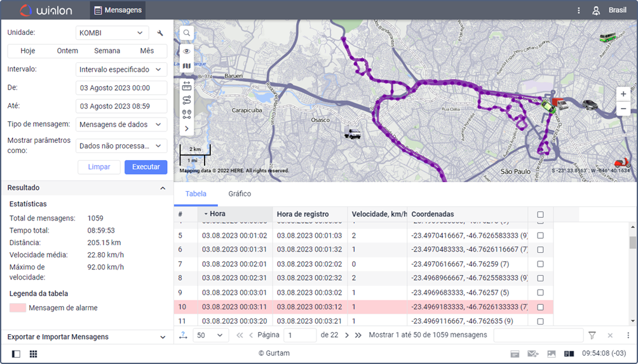Switch to the Gráfico tab
The width and height of the screenshot is (638, 364).
[x=240, y=194]
